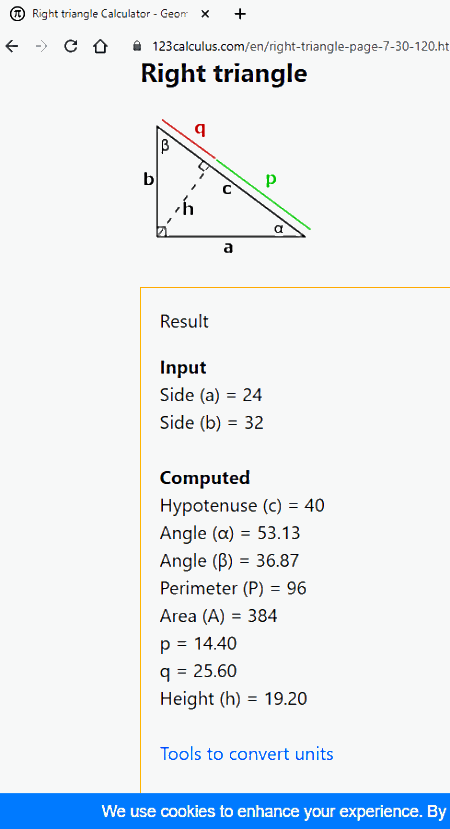The image size is (450, 829).
Task: Click the green p label on the diagram
Action: click(x=271, y=179)
